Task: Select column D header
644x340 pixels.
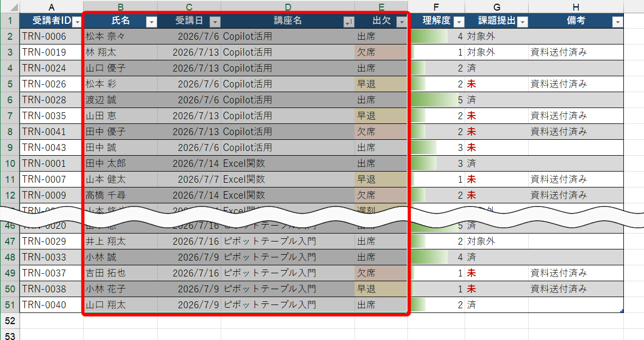Action: coord(288,7)
